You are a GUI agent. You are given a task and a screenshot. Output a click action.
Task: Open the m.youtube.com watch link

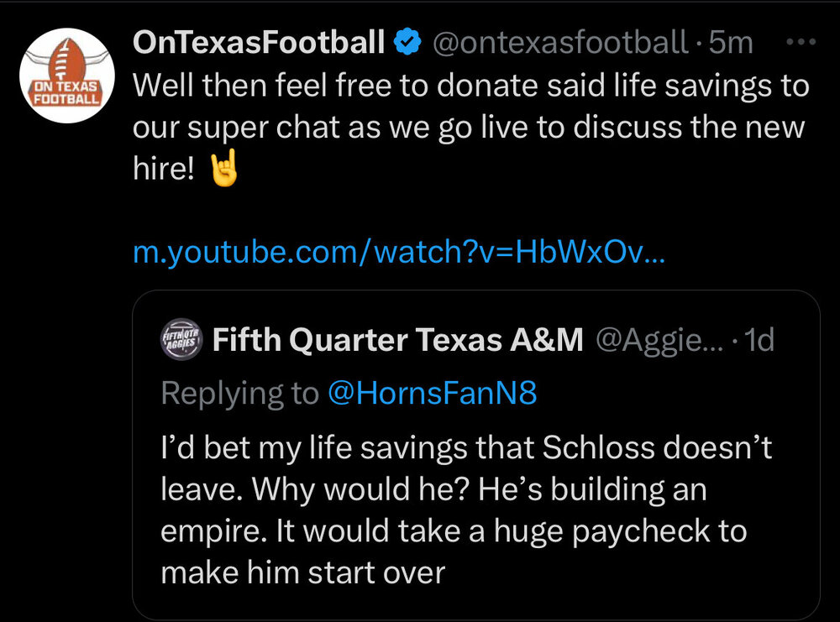(x=399, y=252)
